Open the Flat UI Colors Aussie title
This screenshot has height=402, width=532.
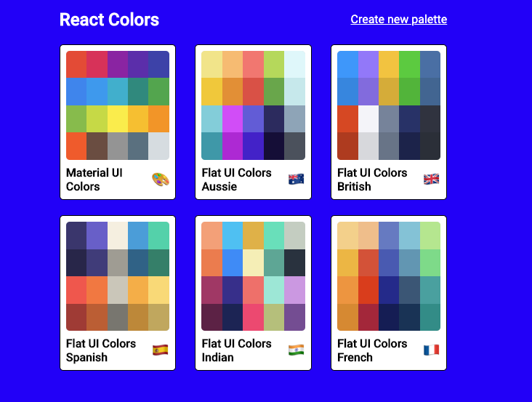tap(236, 180)
